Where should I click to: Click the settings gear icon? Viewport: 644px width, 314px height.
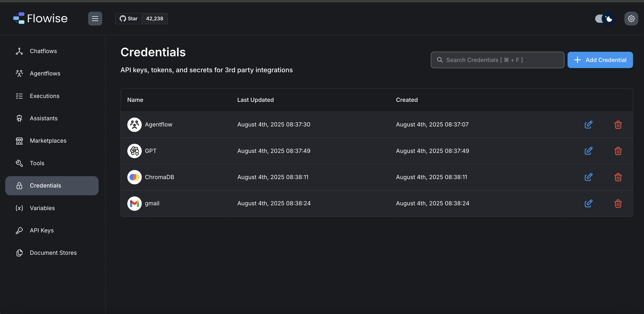(x=631, y=19)
